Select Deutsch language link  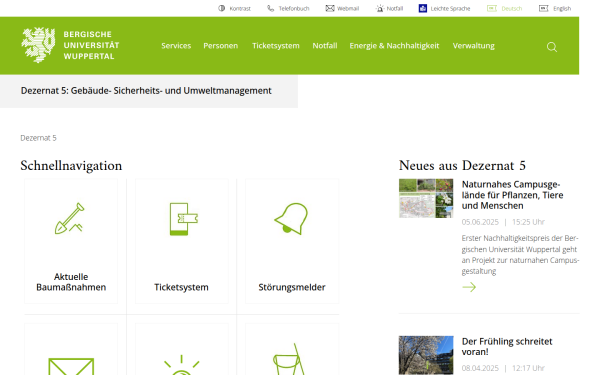512,8
